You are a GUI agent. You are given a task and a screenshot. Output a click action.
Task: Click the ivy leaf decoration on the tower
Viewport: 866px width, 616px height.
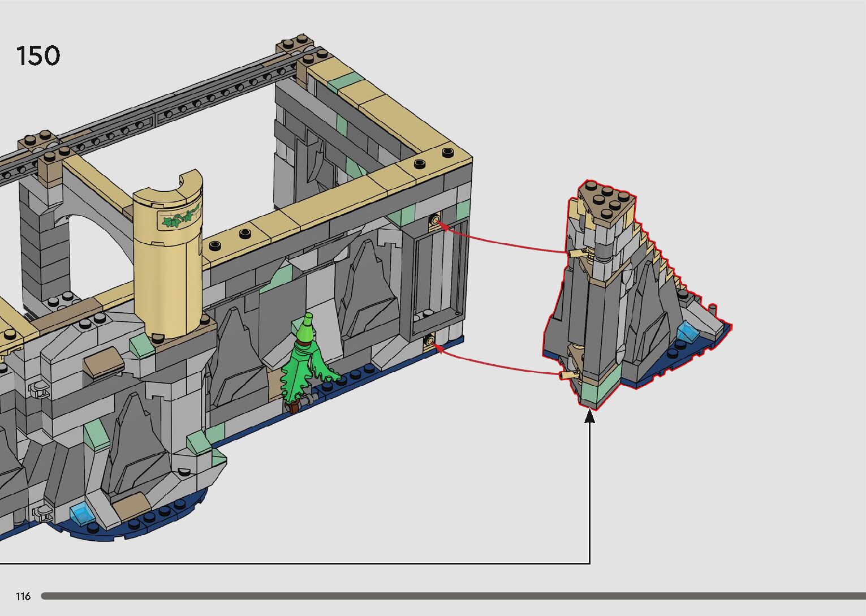coord(181,218)
